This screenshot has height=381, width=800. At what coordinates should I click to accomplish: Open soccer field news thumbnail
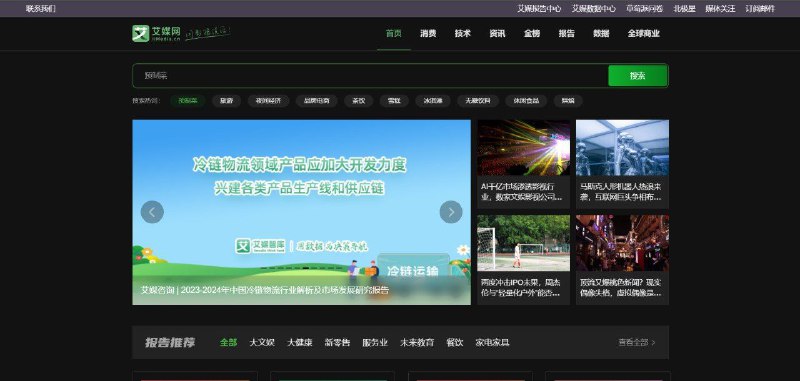pos(523,243)
